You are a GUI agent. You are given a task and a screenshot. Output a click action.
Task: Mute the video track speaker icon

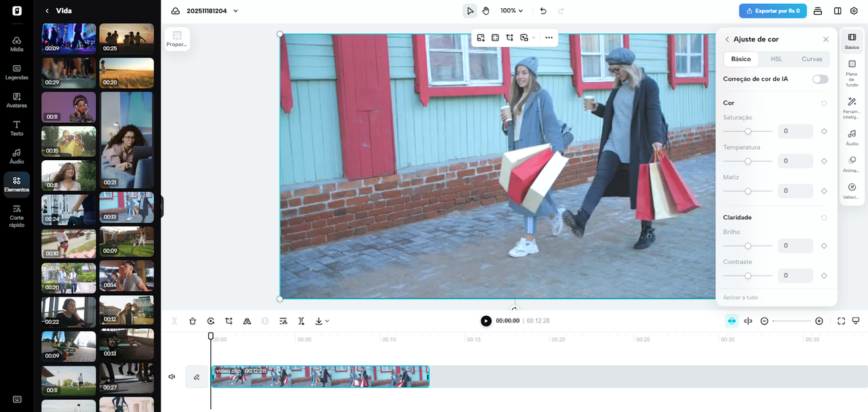(x=172, y=377)
